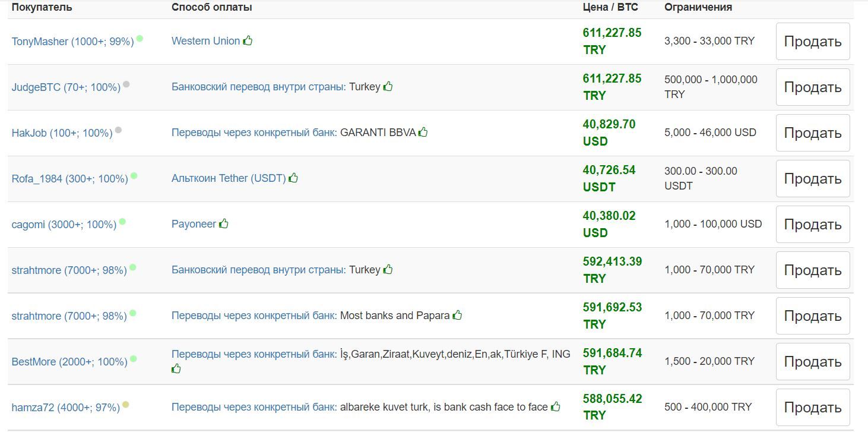
Task: Click the thumbs-up icon after cash face to face
Action: (x=555, y=406)
